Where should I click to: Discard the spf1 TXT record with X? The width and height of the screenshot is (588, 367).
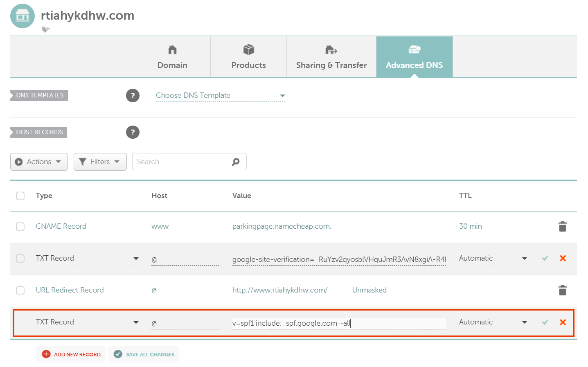tap(563, 322)
